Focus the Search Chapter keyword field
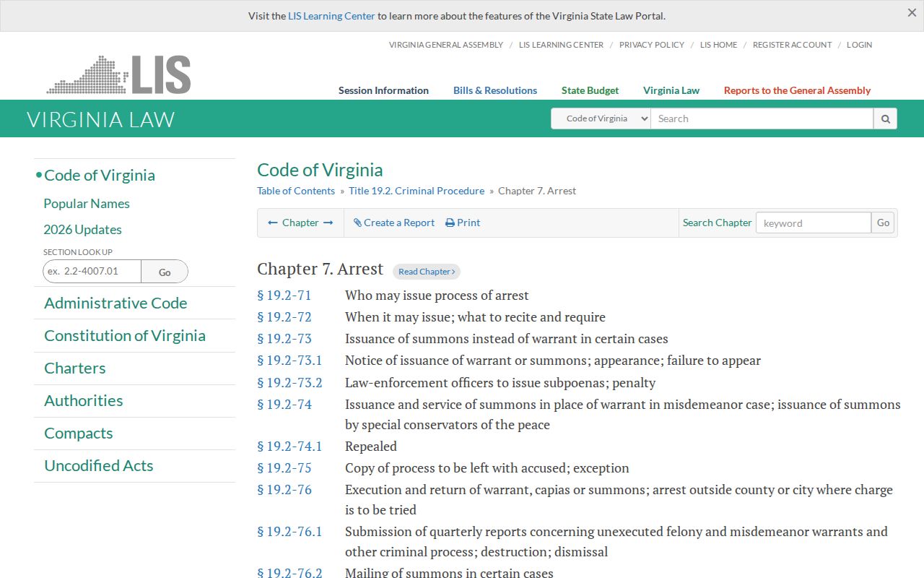The image size is (924, 578). tap(814, 223)
